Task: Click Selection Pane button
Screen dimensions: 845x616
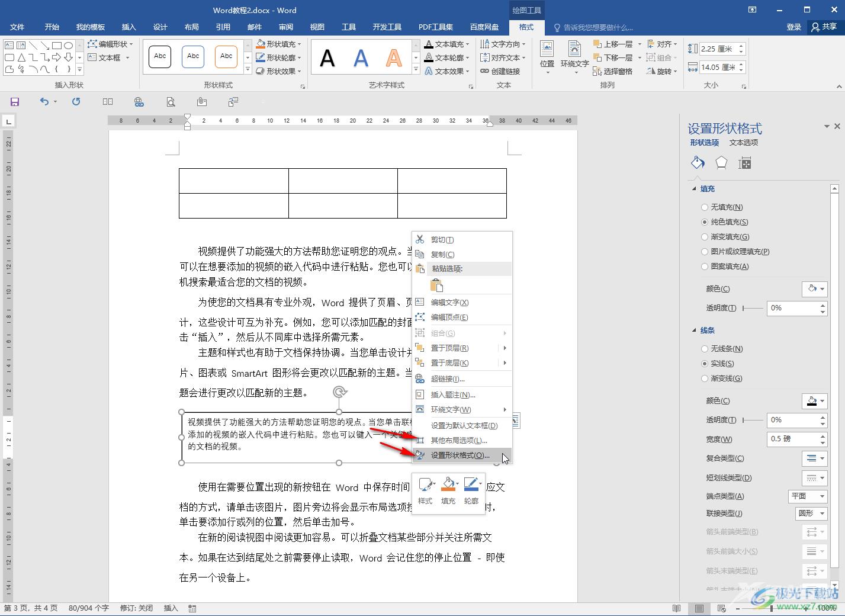Action: 612,71
